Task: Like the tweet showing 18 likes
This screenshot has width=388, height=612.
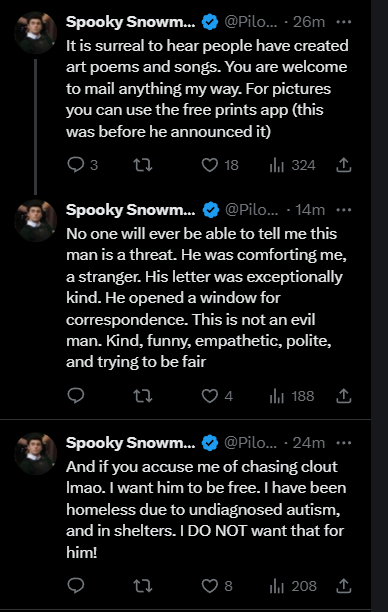Action: tap(220, 165)
